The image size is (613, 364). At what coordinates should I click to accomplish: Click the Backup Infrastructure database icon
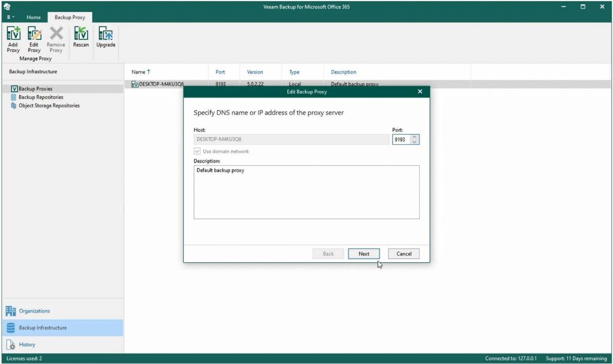11,327
